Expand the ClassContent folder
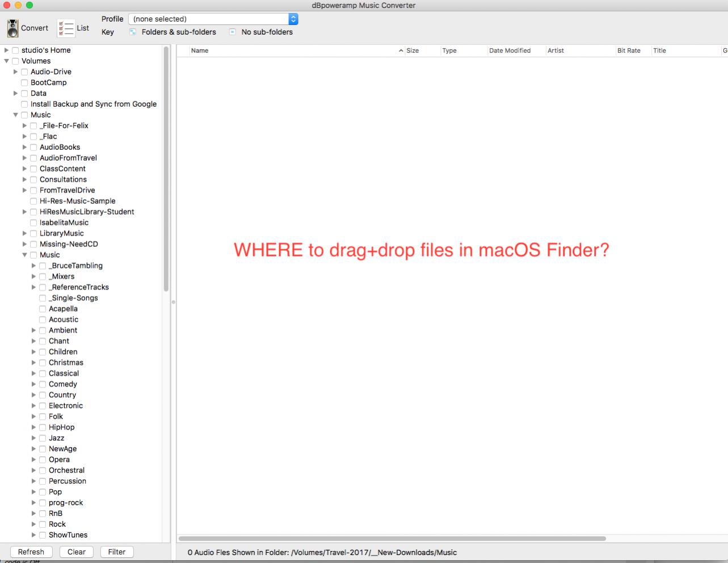728x563 pixels. coord(25,169)
